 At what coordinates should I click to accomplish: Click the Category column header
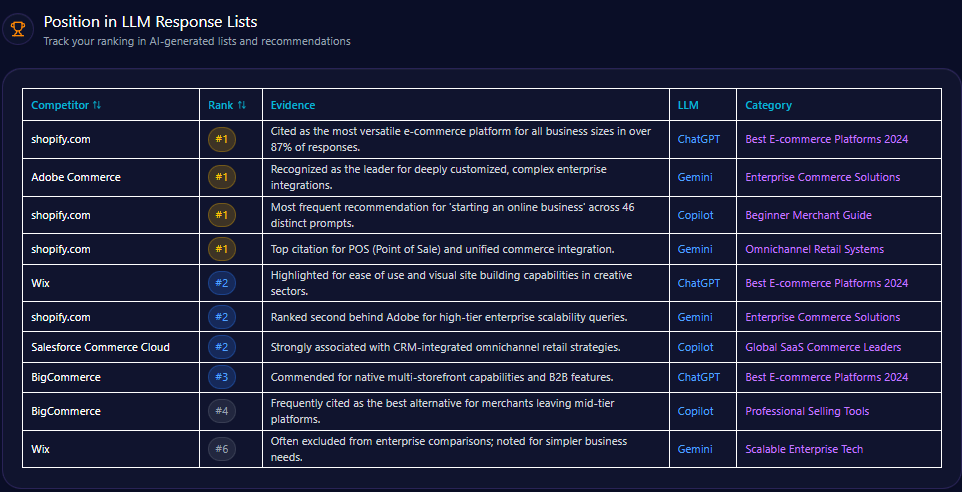tap(768, 105)
